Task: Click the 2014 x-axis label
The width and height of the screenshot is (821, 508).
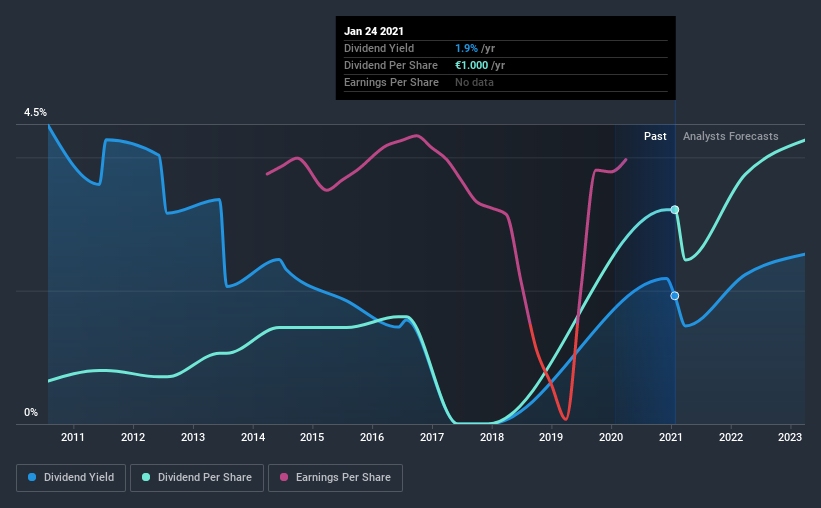Action: [253, 437]
